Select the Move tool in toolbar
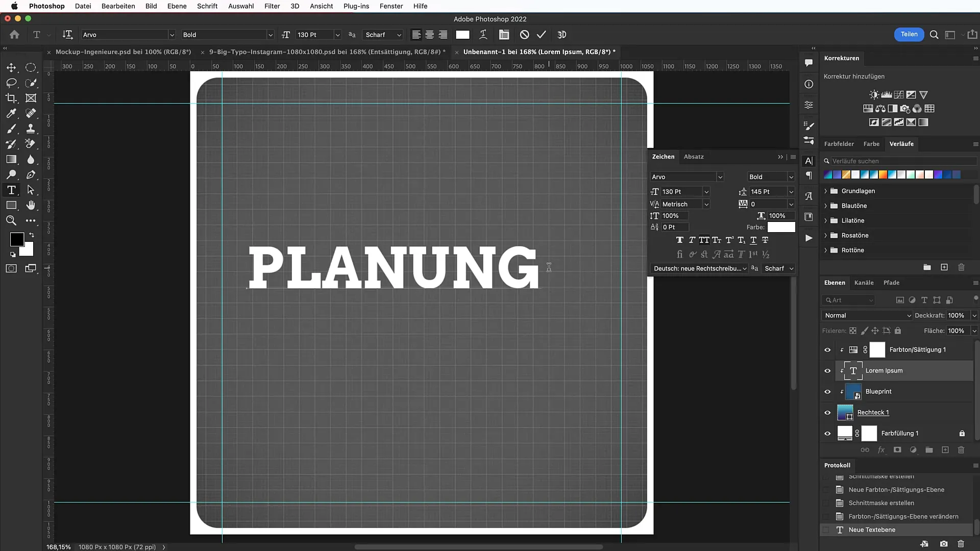This screenshot has width=980, height=551. click(x=10, y=67)
